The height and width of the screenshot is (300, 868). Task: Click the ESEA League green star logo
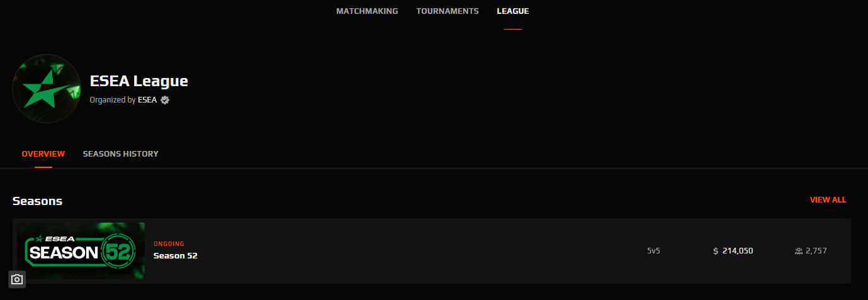[x=47, y=89]
